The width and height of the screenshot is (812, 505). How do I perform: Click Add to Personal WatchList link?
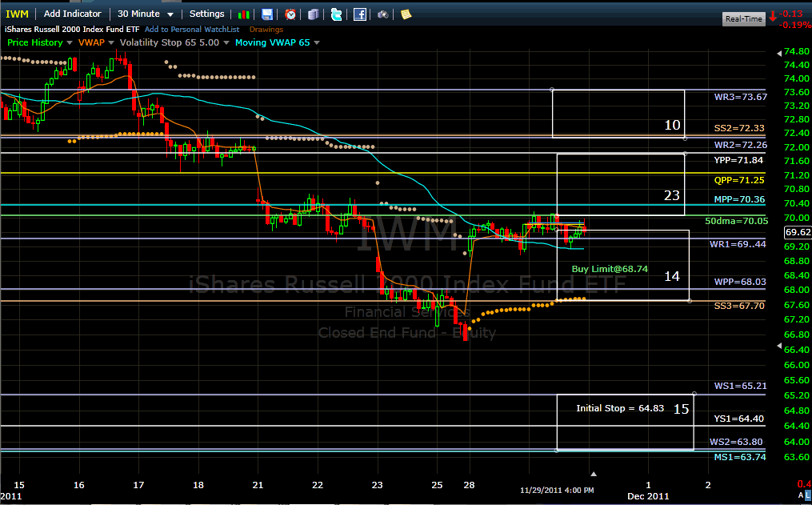192,30
